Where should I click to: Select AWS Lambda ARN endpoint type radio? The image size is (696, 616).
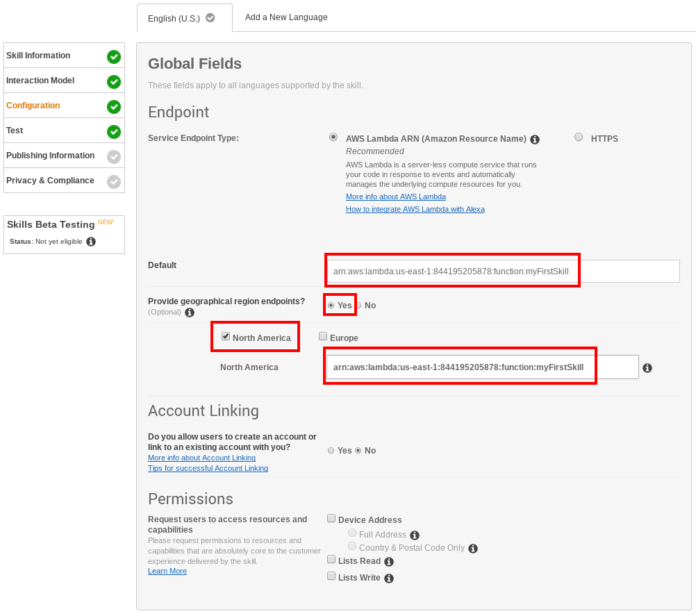click(x=333, y=137)
